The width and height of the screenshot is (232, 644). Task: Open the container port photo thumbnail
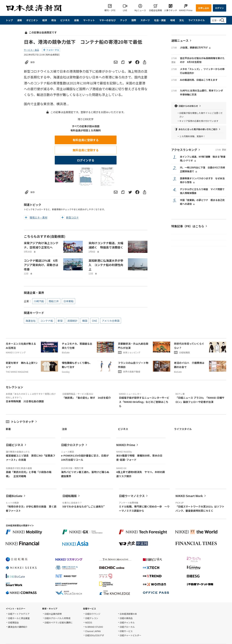tap(64, 177)
